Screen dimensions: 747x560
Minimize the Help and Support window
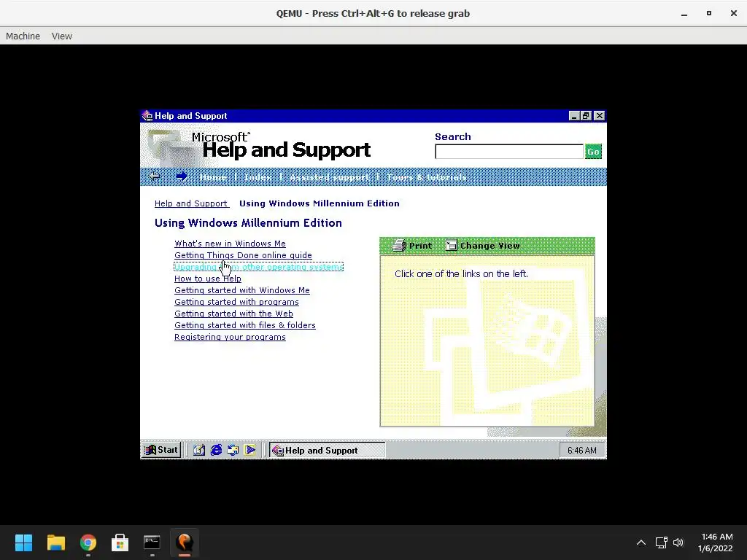coord(574,116)
